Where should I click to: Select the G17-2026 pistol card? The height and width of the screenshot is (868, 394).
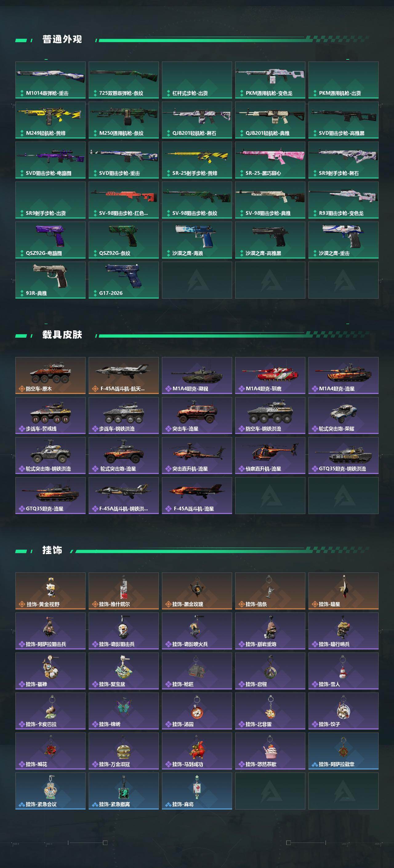click(123, 280)
